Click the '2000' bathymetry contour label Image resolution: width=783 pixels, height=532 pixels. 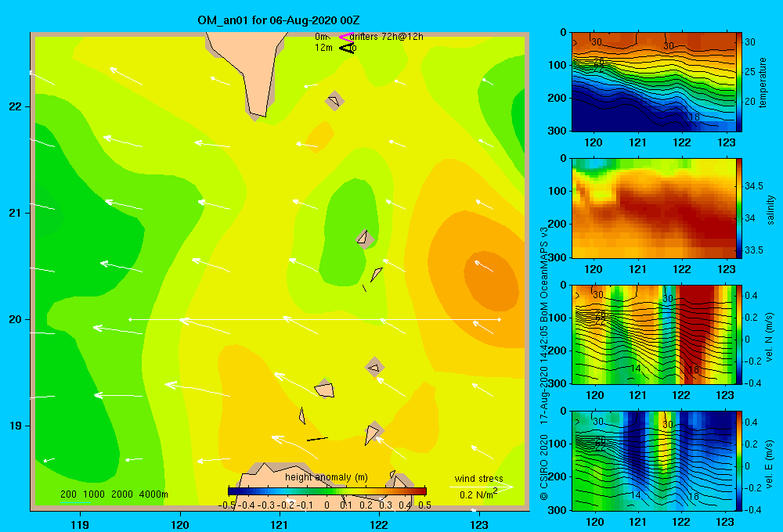[x=122, y=494]
